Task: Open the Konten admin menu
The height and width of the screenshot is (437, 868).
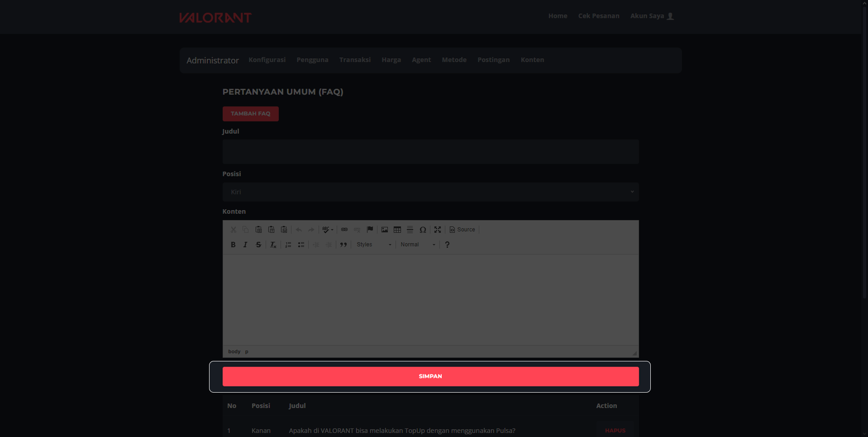Action: click(532, 60)
